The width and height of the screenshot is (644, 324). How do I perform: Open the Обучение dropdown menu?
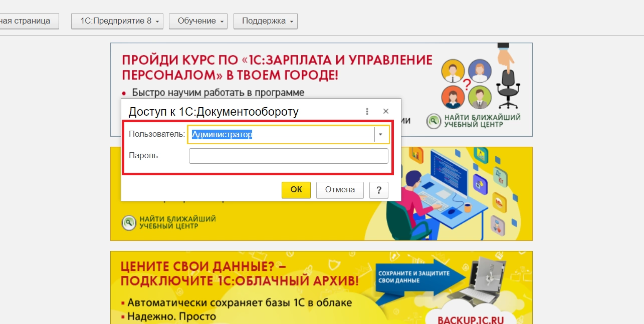point(198,21)
